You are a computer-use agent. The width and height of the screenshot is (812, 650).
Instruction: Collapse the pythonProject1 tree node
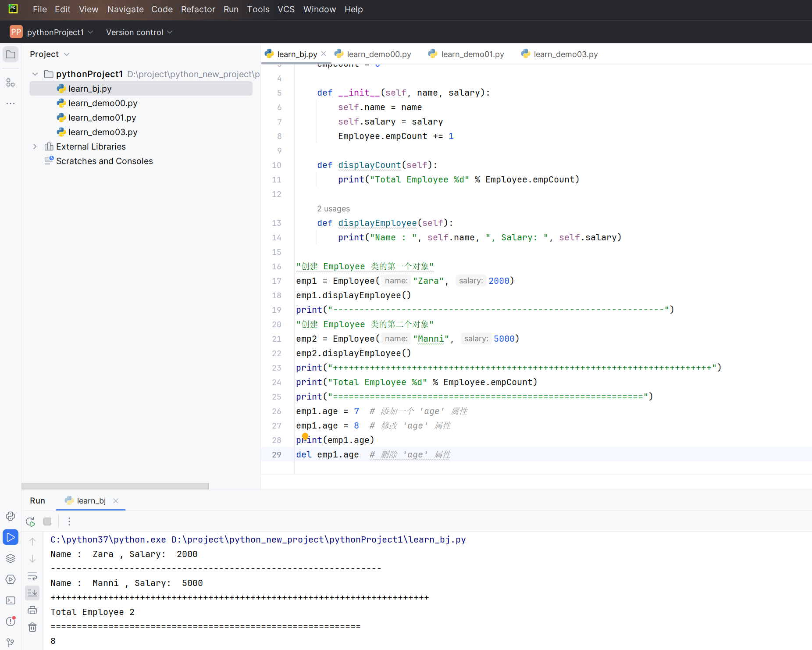[35, 74]
